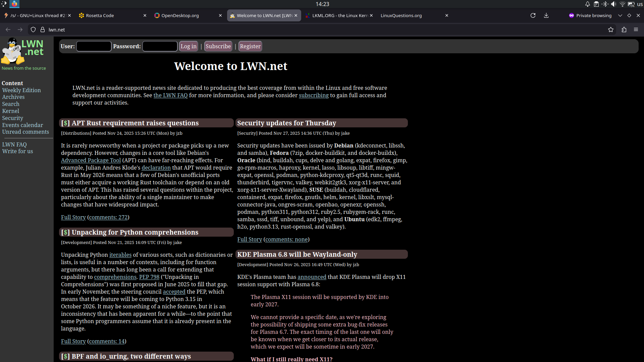Viewport: 644px width, 362px height.
Task: Click the tracking protection shield icon
Action: tap(33, 29)
